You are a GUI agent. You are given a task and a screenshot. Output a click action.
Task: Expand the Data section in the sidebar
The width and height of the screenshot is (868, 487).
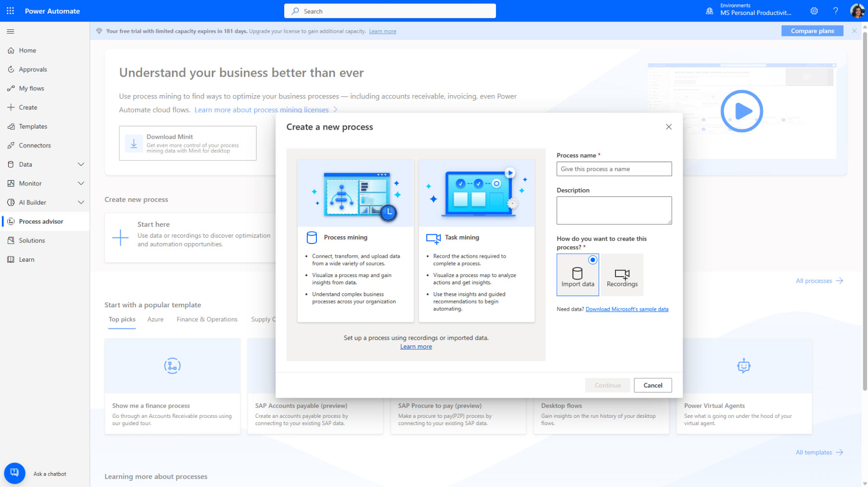tap(45, 164)
